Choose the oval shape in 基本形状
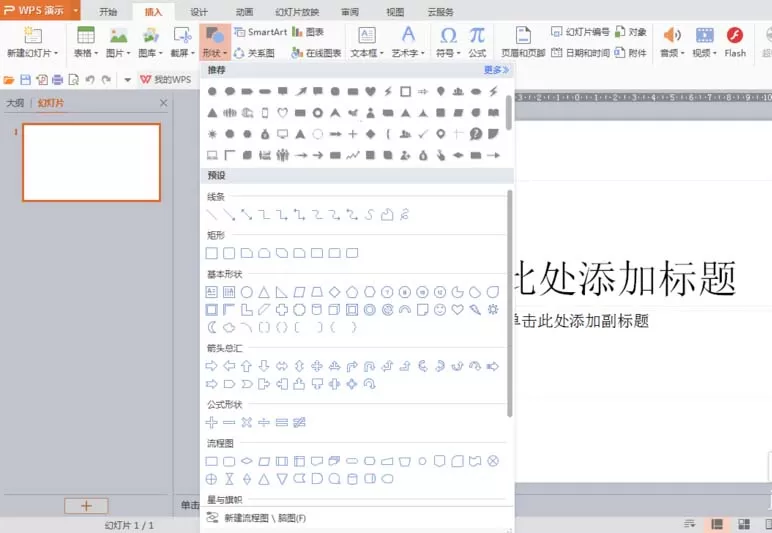Screen dimensions: 772x533 (247, 292)
